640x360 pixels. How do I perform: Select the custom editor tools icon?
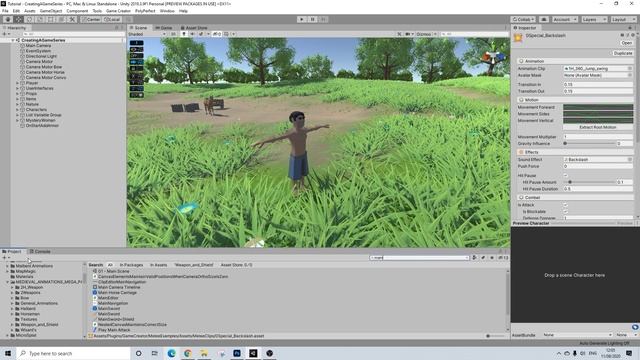72,19
